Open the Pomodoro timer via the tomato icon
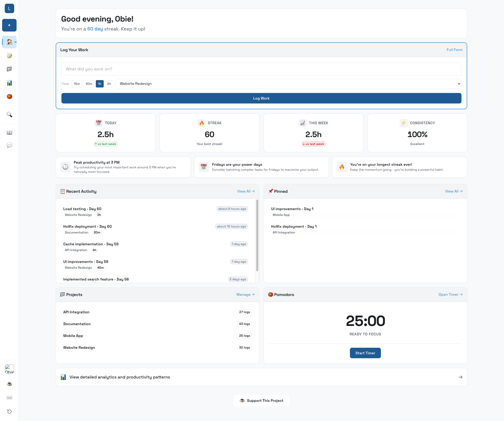 pyautogui.click(x=9, y=97)
